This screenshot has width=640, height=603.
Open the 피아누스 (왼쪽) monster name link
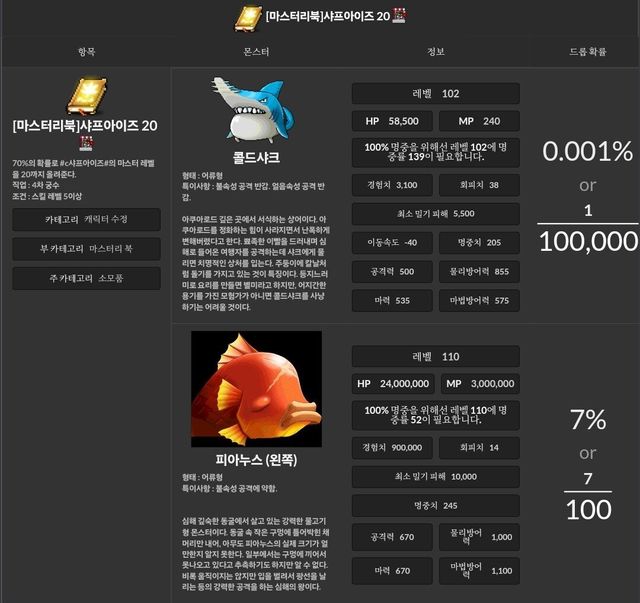click(x=256, y=460)
